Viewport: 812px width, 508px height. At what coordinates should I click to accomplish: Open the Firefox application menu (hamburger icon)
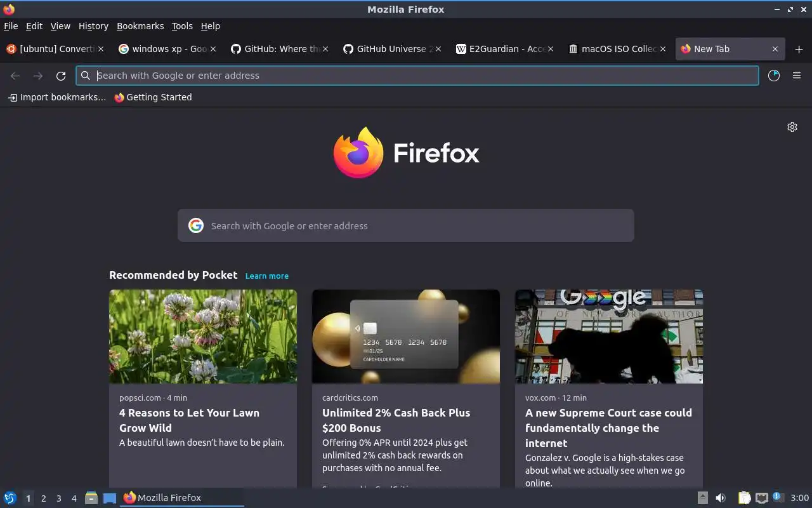(x=797, y=76)
